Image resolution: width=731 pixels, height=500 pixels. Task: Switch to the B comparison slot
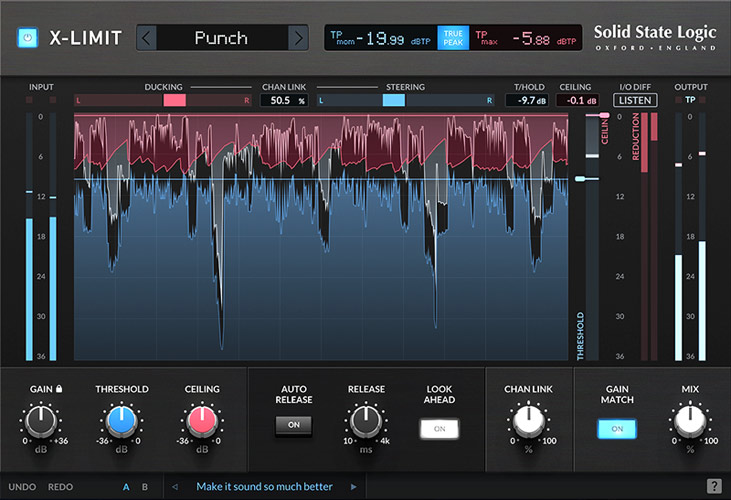tap(144, 487)
